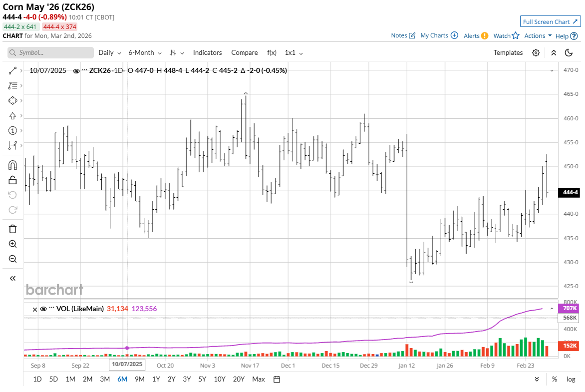The image size is (585, 392).
Task: Select the 1Y range tab
Action: pos(156,380)
